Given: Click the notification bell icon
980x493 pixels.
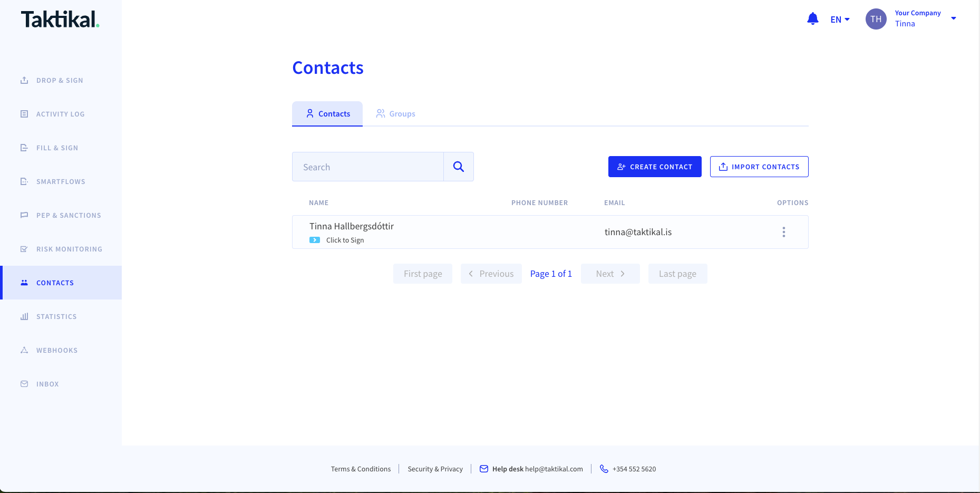Looking at the screenshot, I should point(812,19).
